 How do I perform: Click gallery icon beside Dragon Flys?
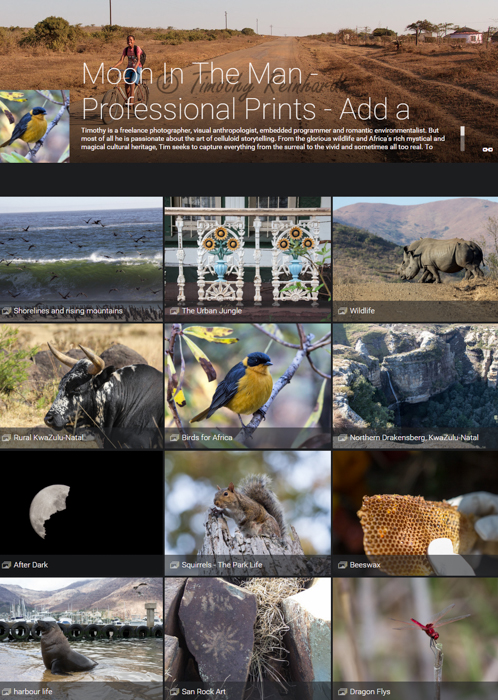click(x=342, y=692)
